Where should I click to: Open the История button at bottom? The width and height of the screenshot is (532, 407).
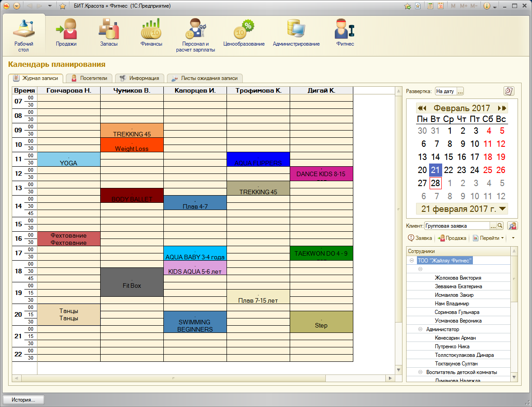(24, 400)
